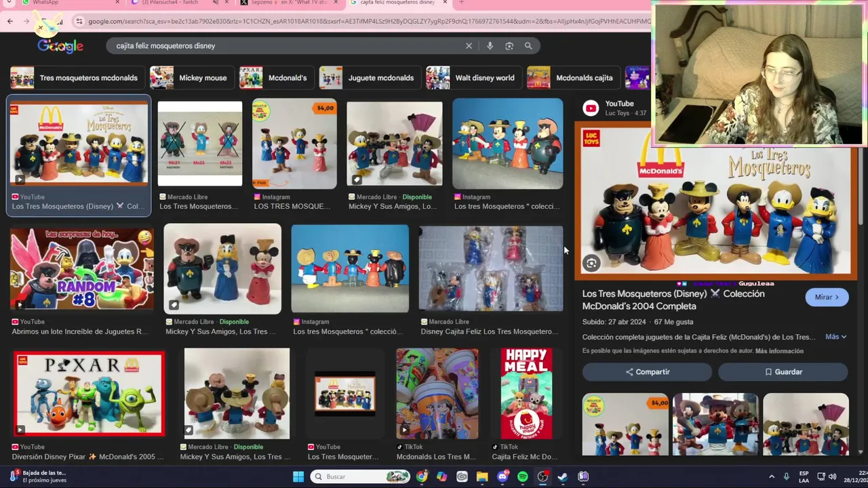Click the ESP LAA language indicator
Screen dimensions: 868x488
[x=804, y=476]
